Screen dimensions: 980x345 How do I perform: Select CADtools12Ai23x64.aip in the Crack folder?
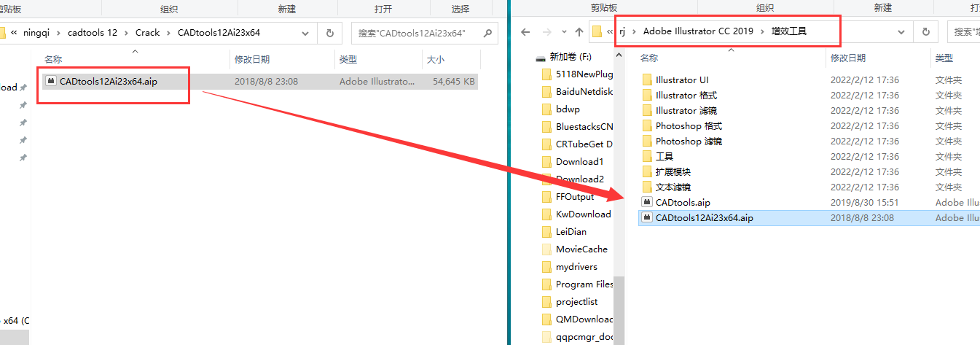108,82
